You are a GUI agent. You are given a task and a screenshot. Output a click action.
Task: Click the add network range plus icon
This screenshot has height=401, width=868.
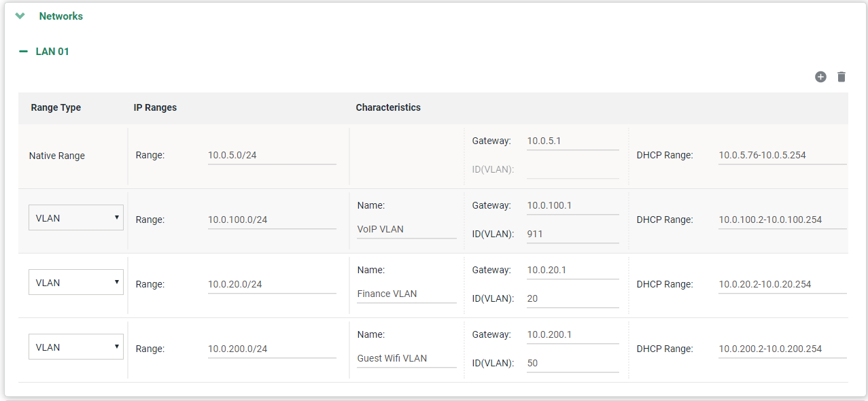click(820, 77)
